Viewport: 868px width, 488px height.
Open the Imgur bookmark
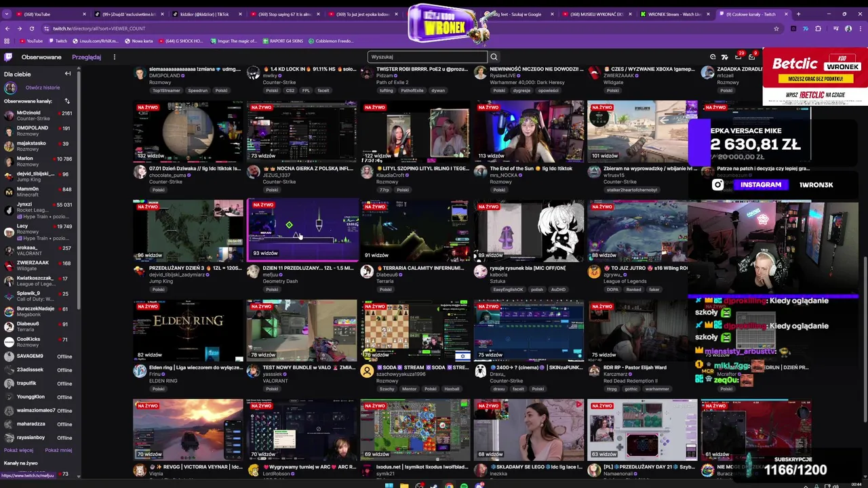pos(233,41)
